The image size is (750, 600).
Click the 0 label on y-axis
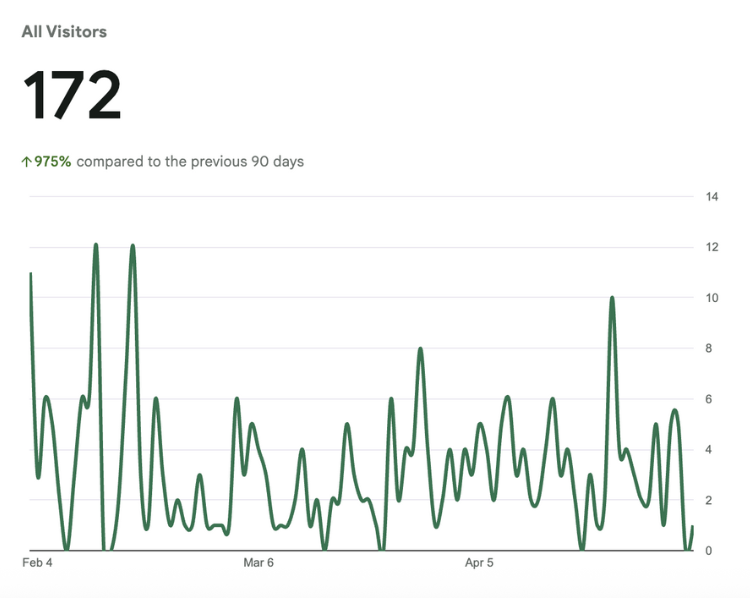pos(710,551)
